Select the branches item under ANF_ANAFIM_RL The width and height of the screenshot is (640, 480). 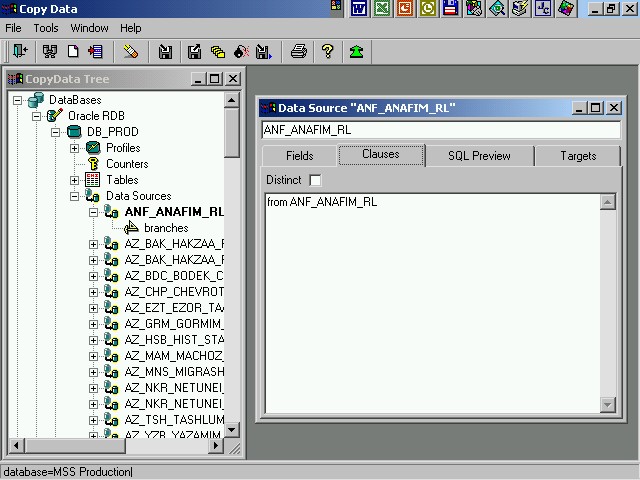tap(165, 228)
